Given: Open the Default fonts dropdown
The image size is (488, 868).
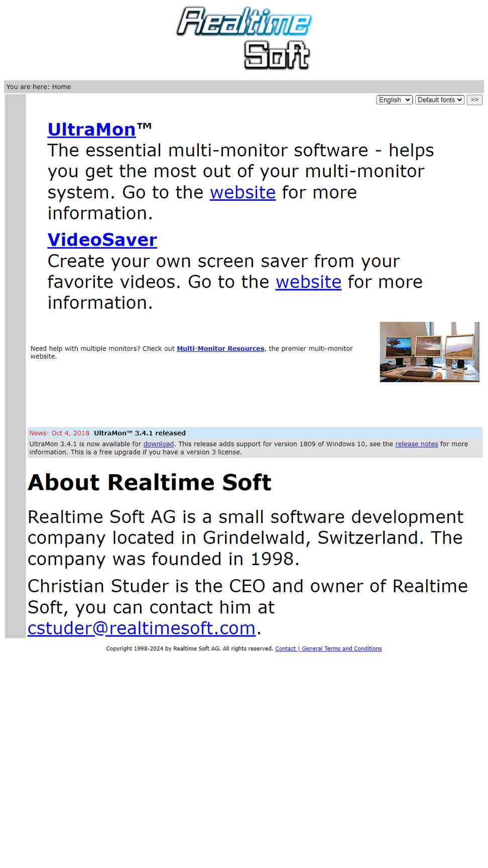Looking at the screenshot, I should [x=439, y=100].
